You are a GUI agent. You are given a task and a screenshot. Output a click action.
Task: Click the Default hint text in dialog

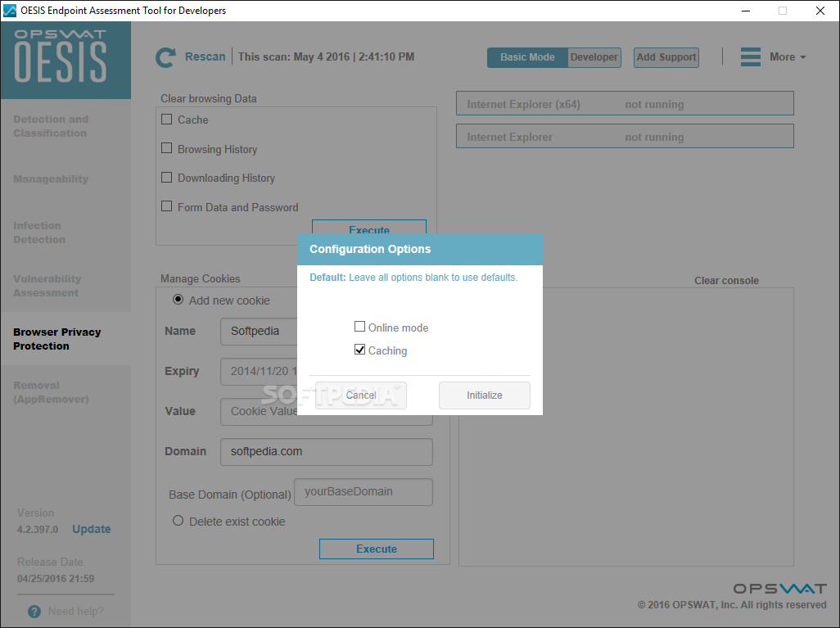[x=413, y=278]
